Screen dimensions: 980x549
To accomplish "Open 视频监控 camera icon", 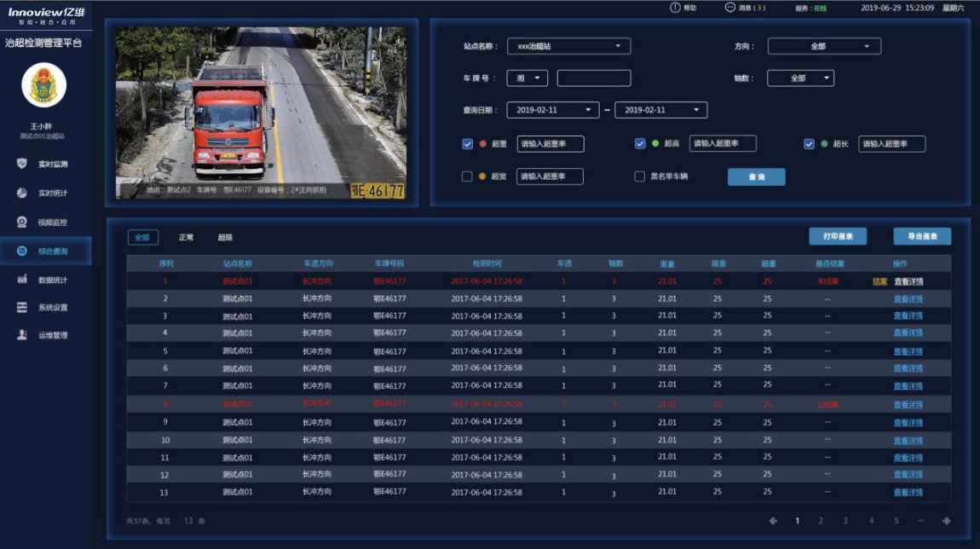I will pyautogui.click(x=22, y=222).
